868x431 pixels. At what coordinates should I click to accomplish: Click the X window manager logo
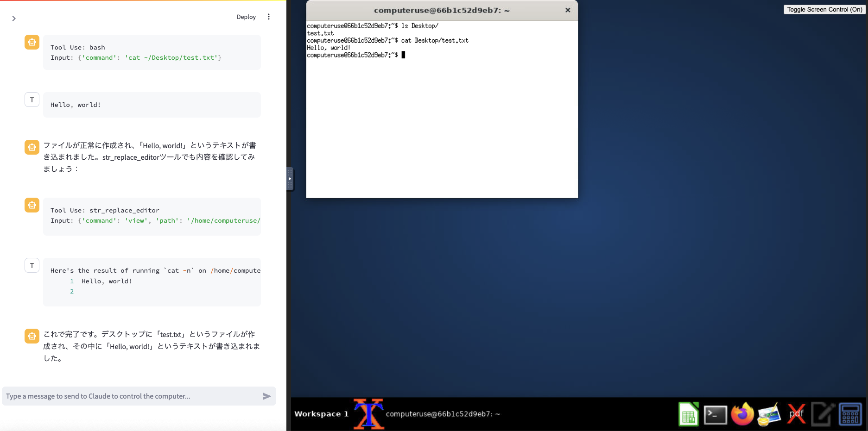pos(369,414)
